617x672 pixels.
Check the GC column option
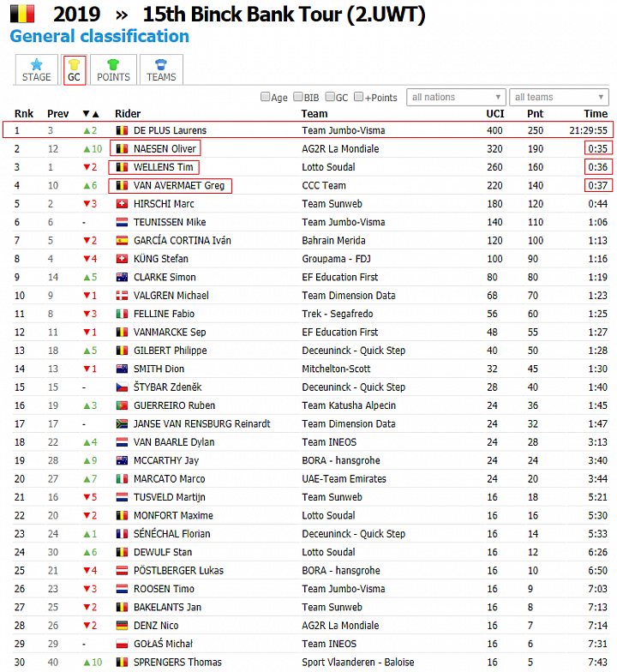(330, 97)
